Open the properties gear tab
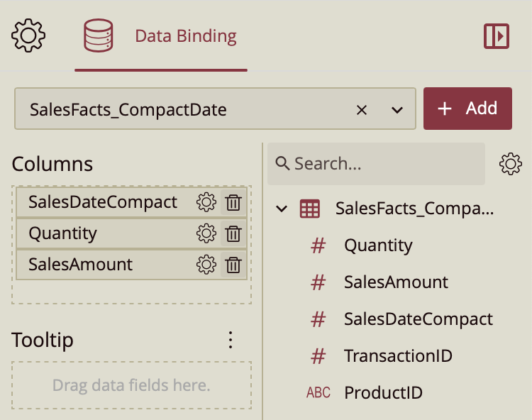Viewport: 532px width, 420px height. 28,35
